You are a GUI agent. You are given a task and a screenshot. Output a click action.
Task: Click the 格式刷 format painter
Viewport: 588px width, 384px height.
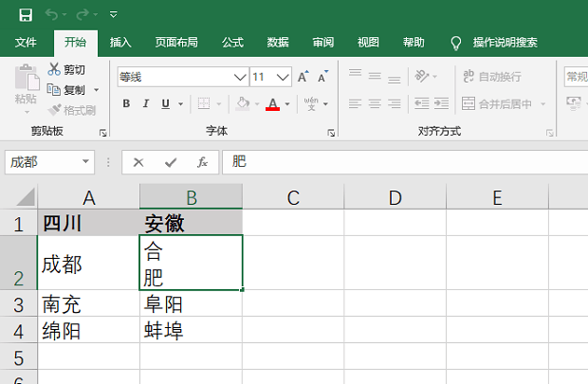pyautogui.click(x=72, y=110)
